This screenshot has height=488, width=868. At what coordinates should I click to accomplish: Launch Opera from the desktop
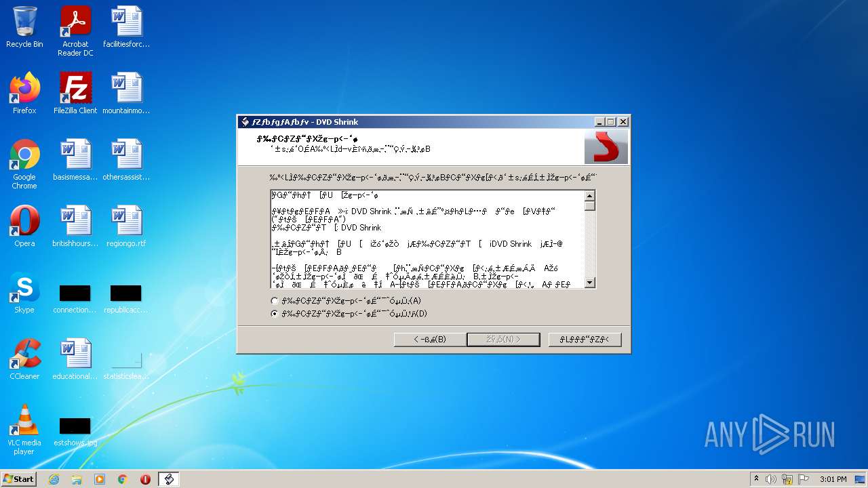(24, 226)
